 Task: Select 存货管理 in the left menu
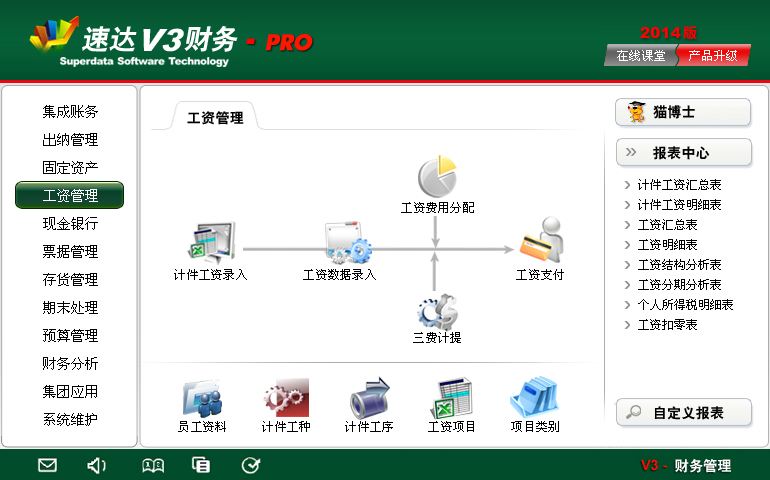[70, 280]
